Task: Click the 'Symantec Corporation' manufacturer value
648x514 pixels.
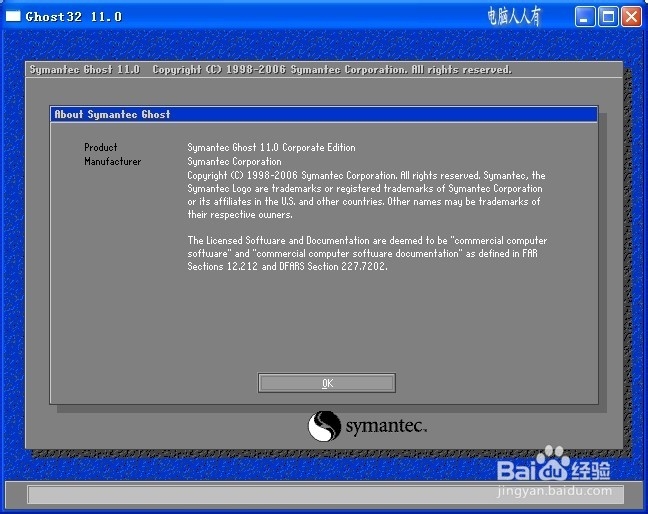Action: click(234, 162)
